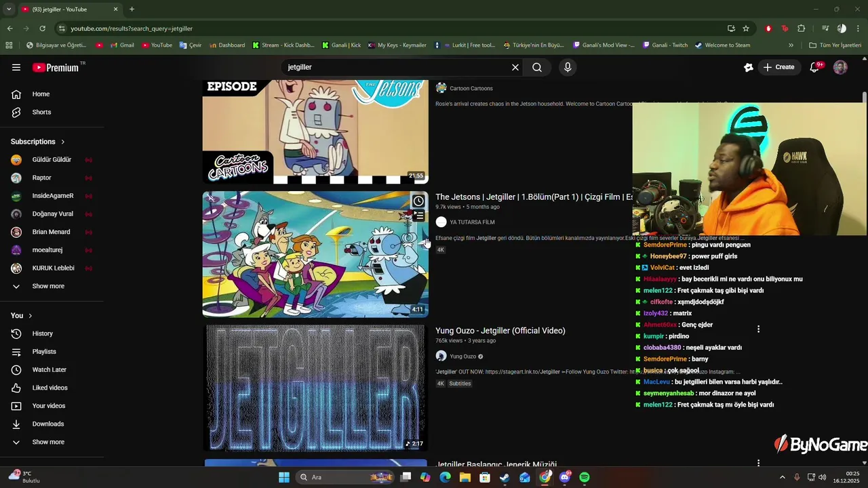Expand the Subscriptions section chevron
Image resolution: width=868 pixels, height=488 pixels.
(x=63, y=142)
